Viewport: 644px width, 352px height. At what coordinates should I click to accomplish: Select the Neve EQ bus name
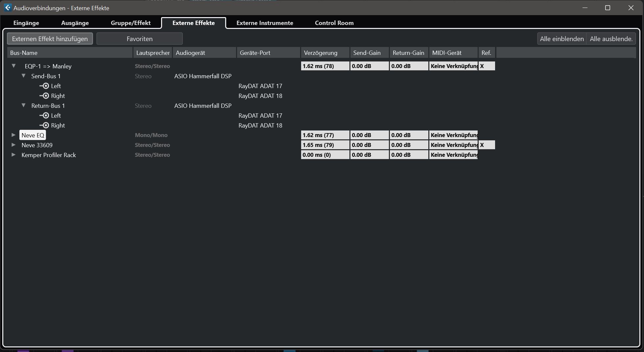click(33, 135)
